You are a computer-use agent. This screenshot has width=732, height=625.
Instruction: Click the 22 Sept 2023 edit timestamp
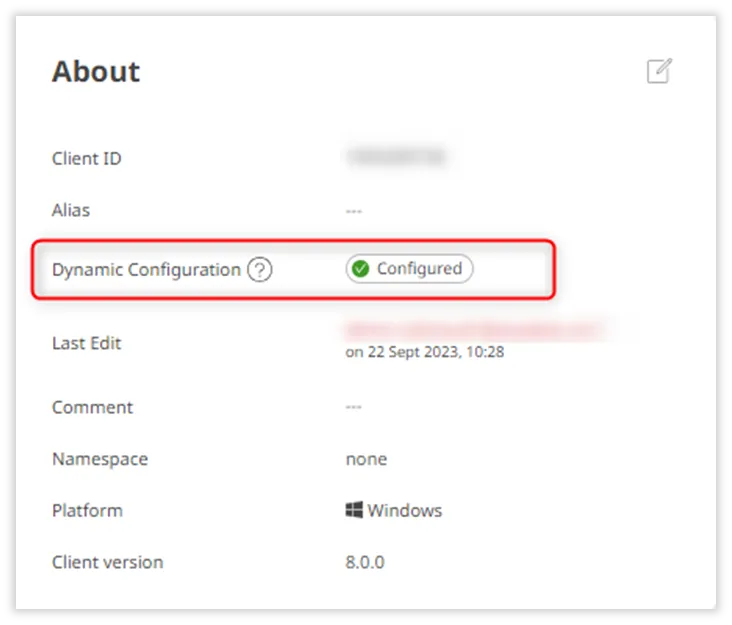[424, 352]
